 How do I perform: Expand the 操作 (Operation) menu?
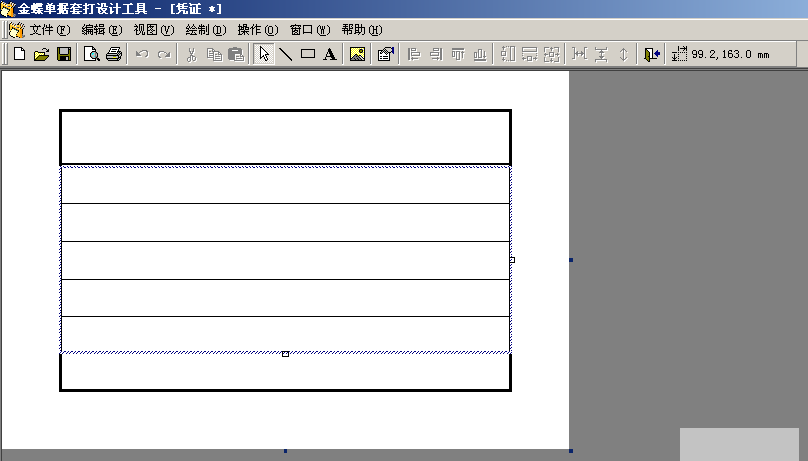pyautogui.click(x=257, y=30)
